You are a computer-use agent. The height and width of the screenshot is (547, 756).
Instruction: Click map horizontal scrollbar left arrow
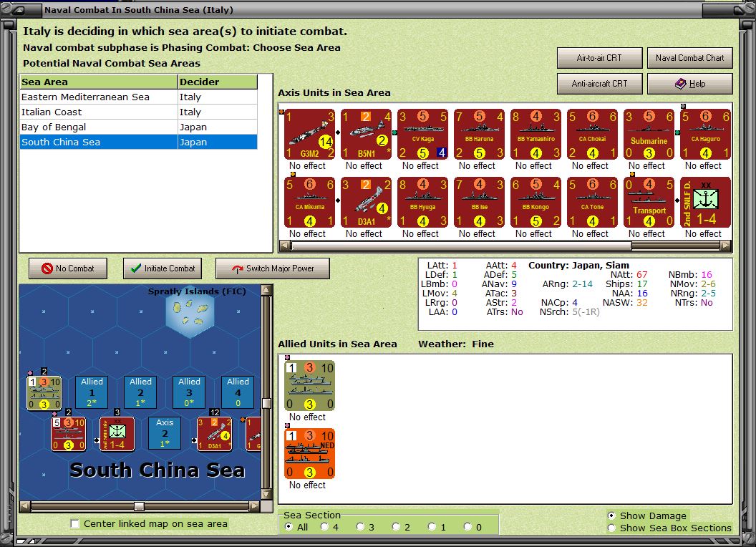[25, 506]
